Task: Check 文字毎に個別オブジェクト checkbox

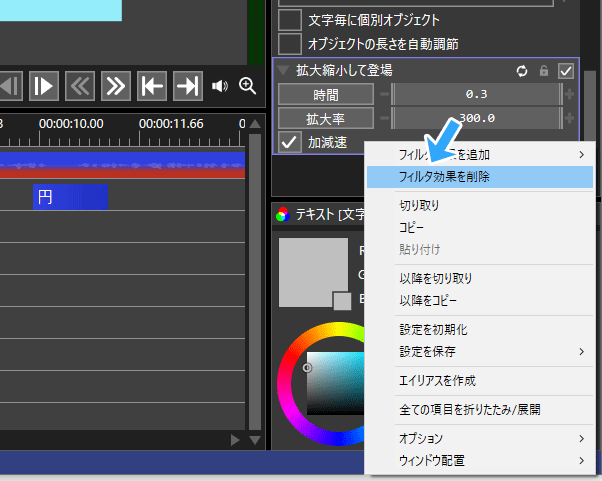Action: point(289,20)
